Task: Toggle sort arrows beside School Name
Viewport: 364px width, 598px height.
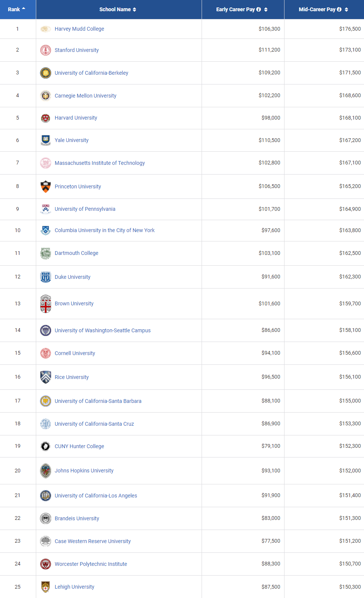Action: pos(134,9)
